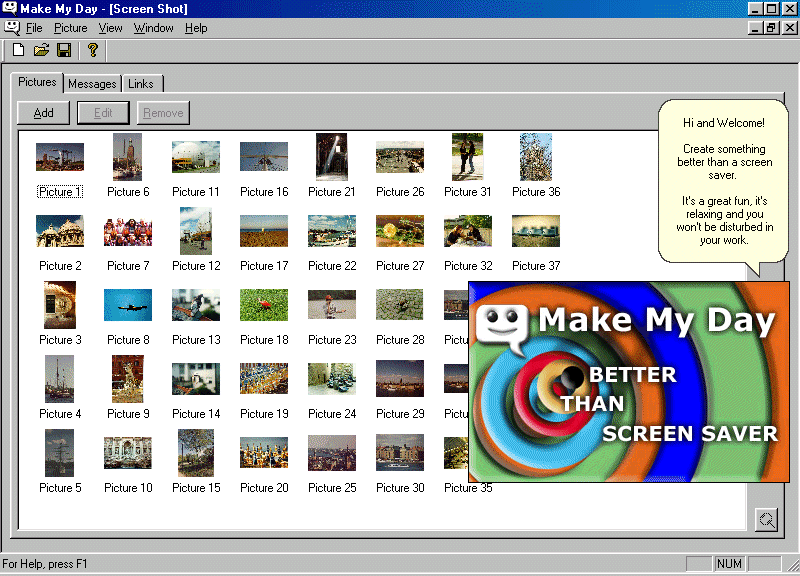Select the Picture 31 thumbnail
Screen dimensions: 800x576
467,157
